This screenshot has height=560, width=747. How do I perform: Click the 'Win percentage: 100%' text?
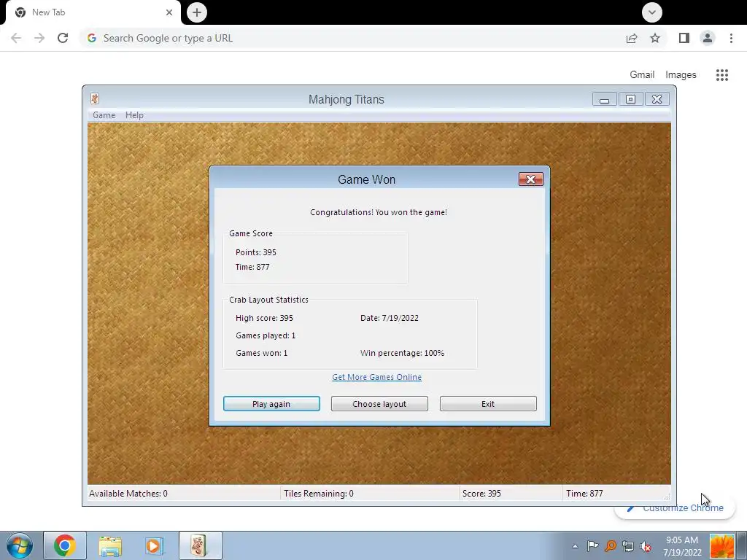tap(403, 354)
